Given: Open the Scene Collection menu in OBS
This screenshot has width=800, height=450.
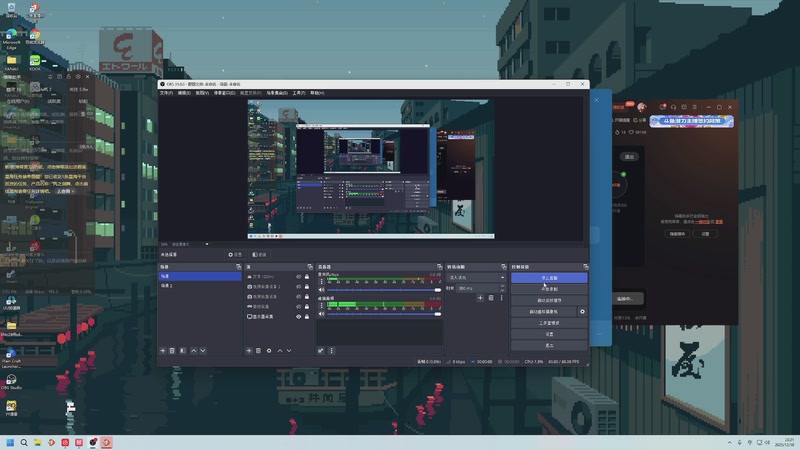Looking at the screenshot, I should (x=277, y=93).
